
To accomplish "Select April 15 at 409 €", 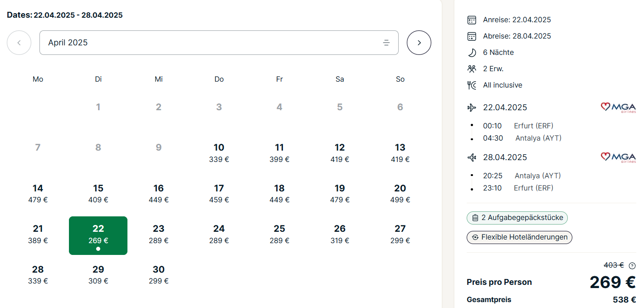I will [98, 194].
